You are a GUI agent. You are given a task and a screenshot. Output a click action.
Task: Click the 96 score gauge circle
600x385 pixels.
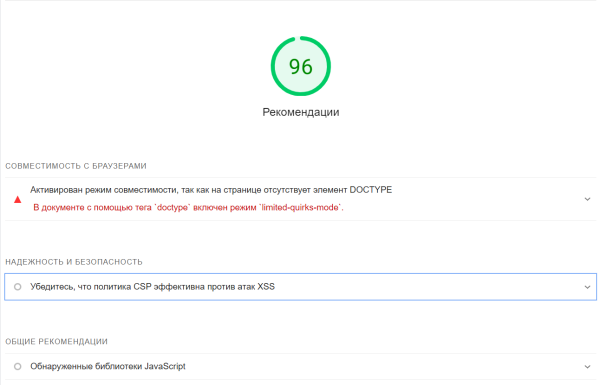[x=301, y=66]
